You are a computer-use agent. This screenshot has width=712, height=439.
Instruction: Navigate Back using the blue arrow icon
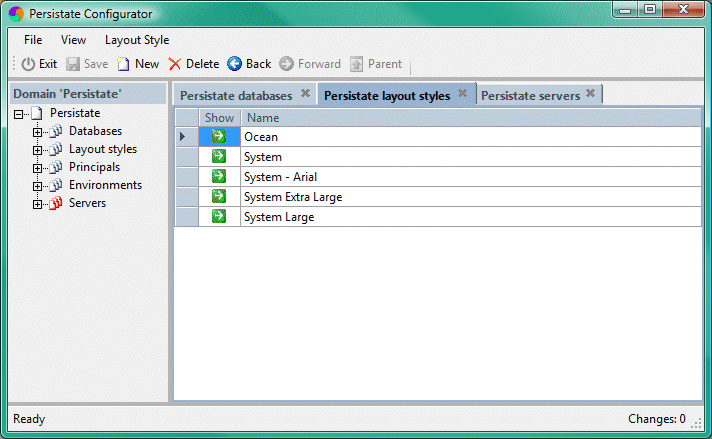click(235, 64)
